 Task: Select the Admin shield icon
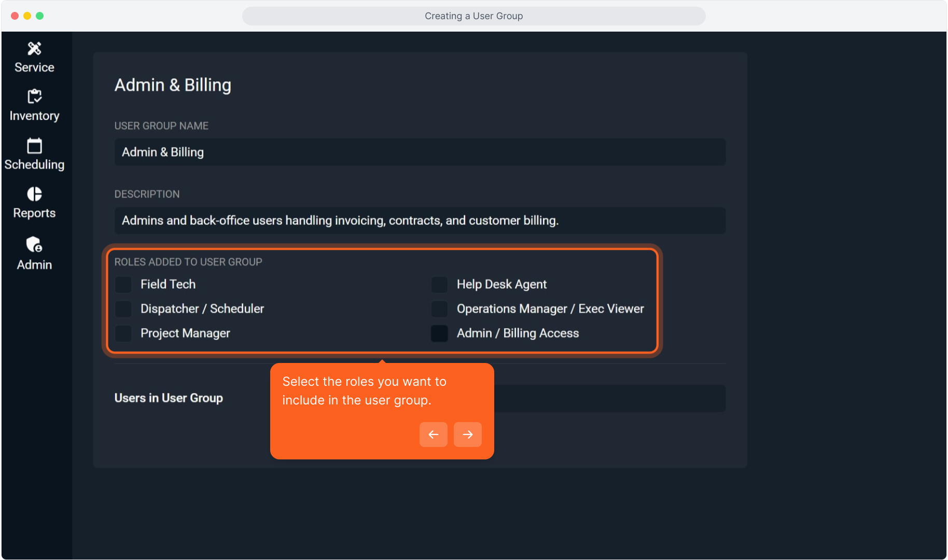tap(34, 244)
